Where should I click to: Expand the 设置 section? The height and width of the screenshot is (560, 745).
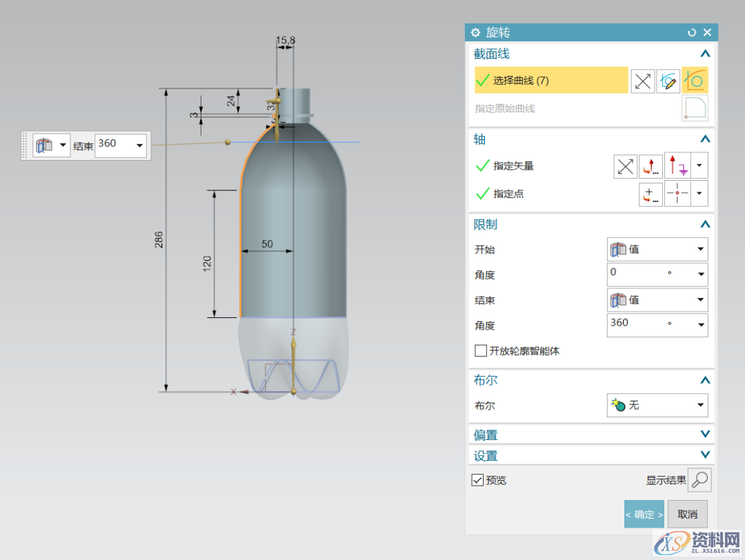tap(704, 455)
